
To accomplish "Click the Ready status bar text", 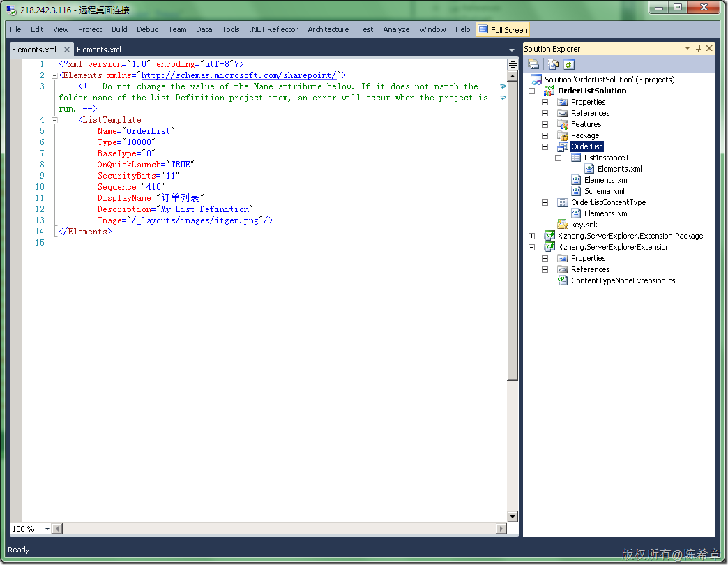I will point(19,550).
